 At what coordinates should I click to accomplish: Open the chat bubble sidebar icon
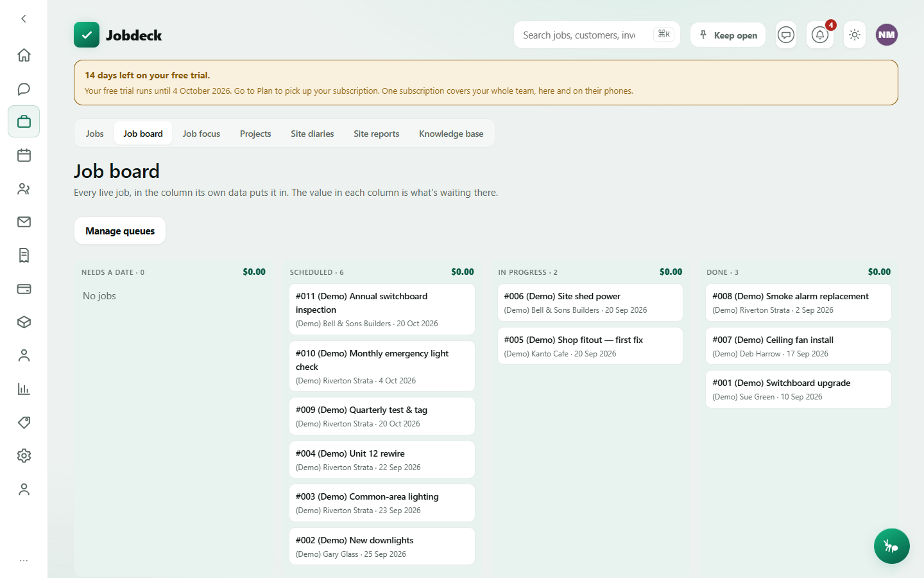[24, 89]
